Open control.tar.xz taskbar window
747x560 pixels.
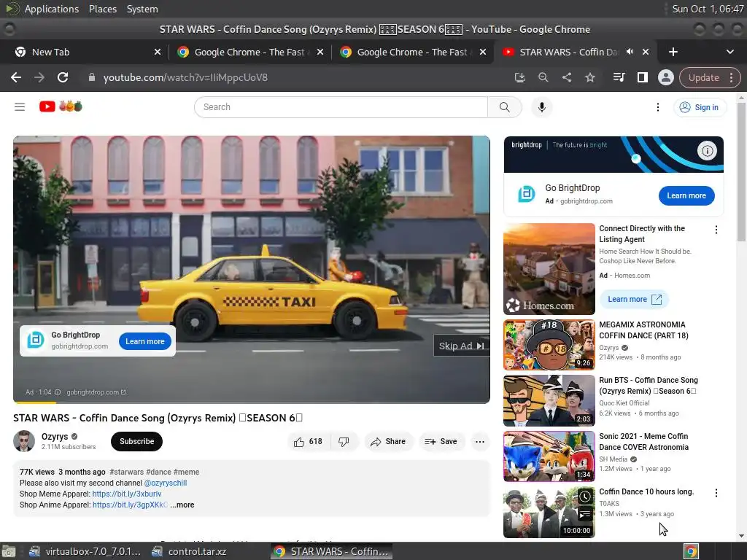190,551
